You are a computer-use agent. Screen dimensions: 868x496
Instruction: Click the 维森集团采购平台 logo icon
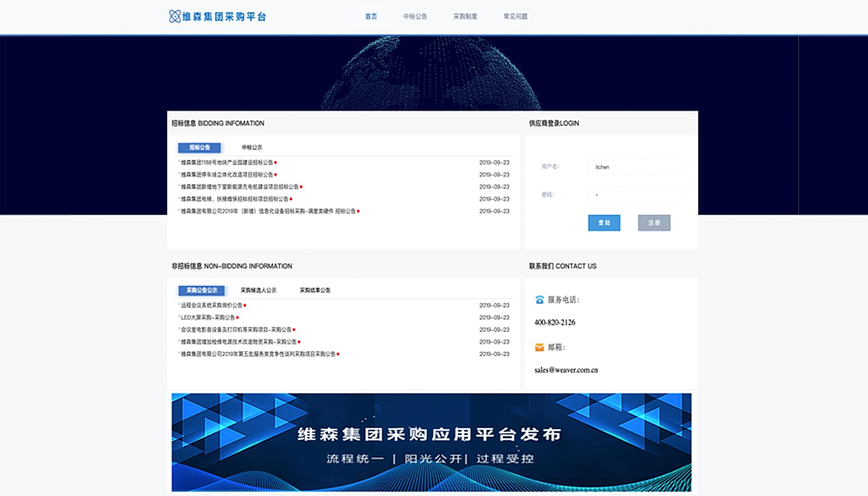point(174,16)
